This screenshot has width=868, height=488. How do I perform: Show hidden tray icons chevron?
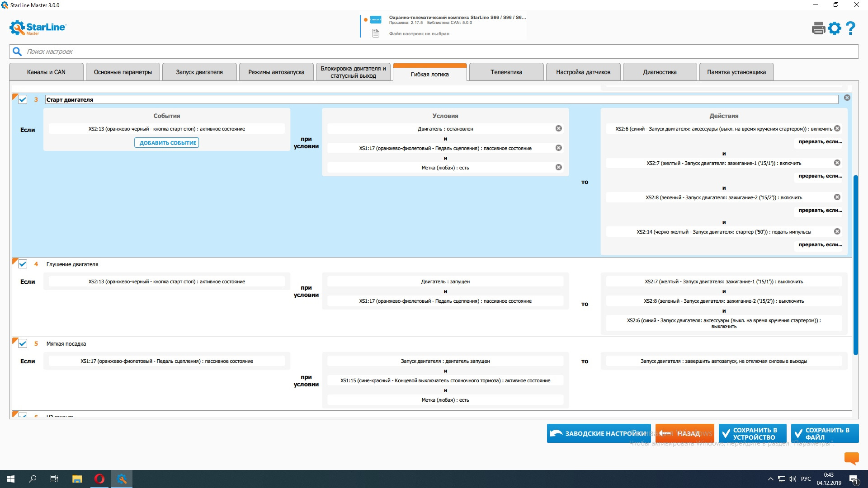tap(770, 479)
